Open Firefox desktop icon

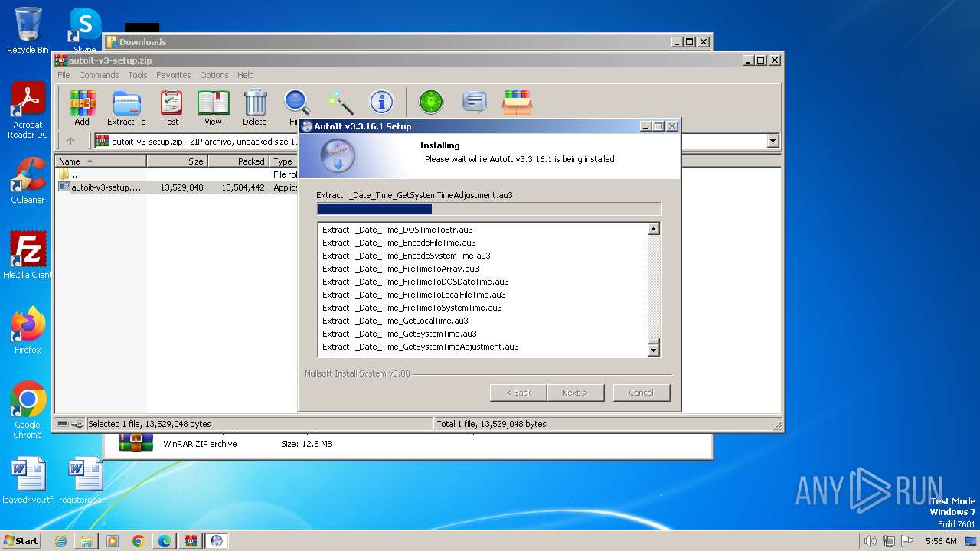click(28, 330)
